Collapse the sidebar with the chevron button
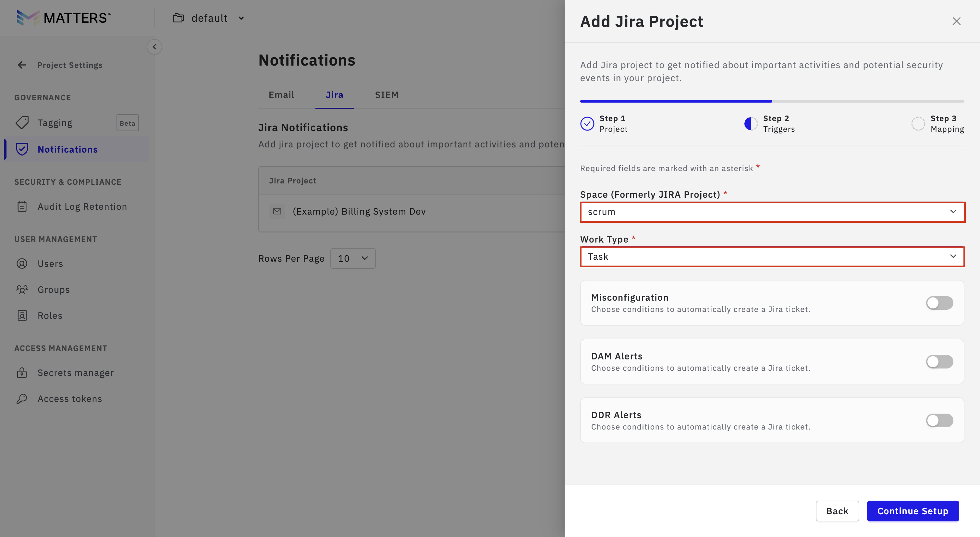Image resolution: width=980 pixels, height=537 pixels. click(154, 47)
